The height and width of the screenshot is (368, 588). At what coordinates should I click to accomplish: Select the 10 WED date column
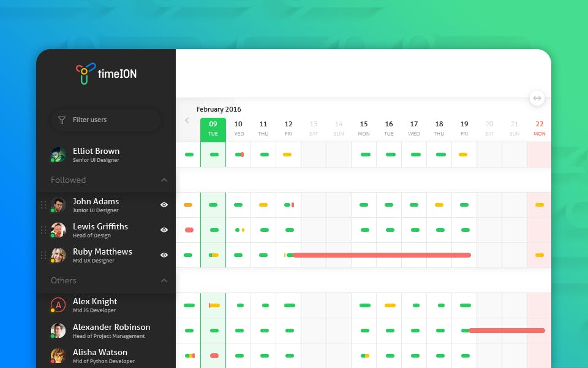[238, 128]
